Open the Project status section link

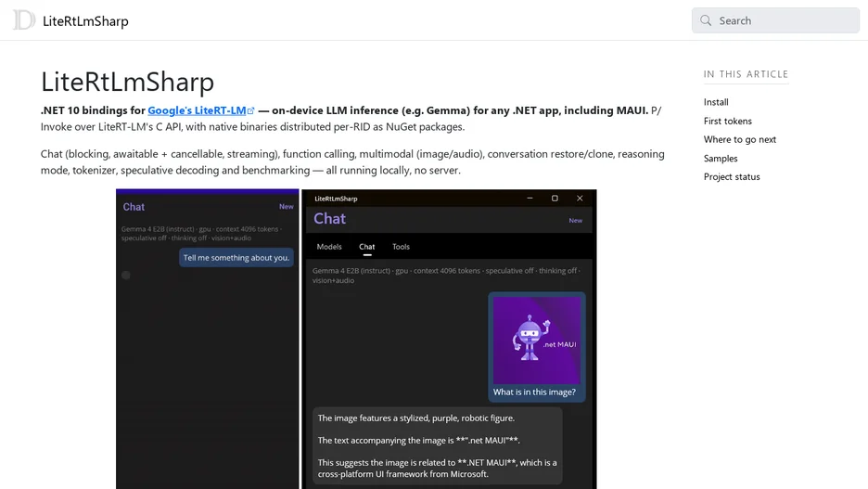732,176
